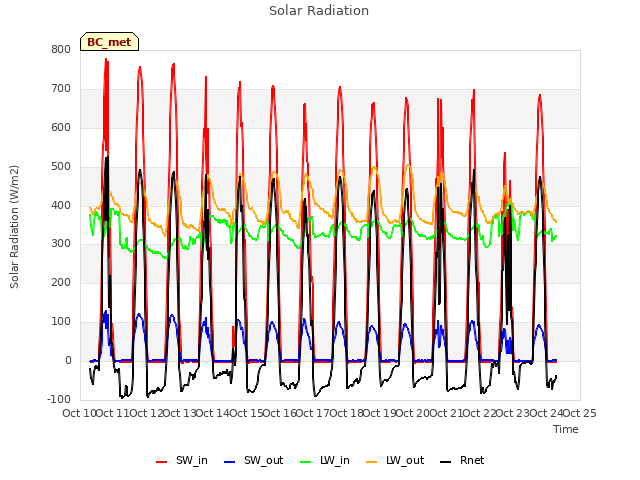Image resolution: width=640 pixels, height=480 pixels.
Task: Click the BC_met annotation label
Action: (x=109, y=42)
